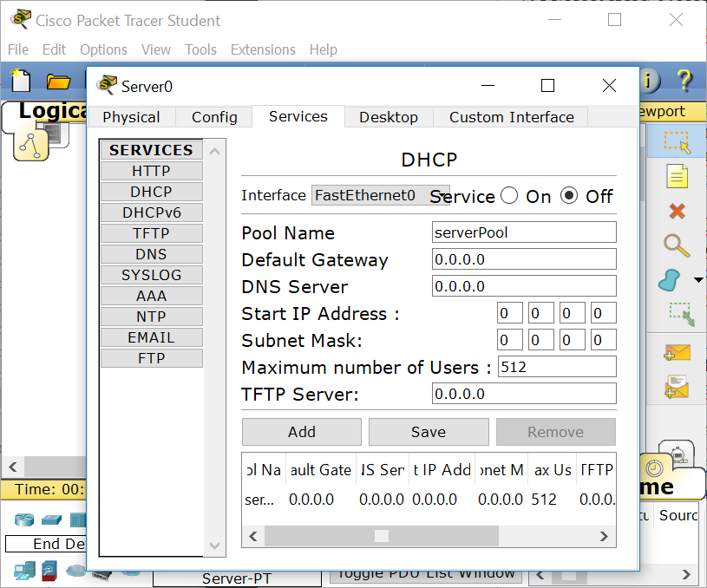This screenshot has height=588, width=707.
Task: Pick the Place Note tool icon
Action: point(677,176)
